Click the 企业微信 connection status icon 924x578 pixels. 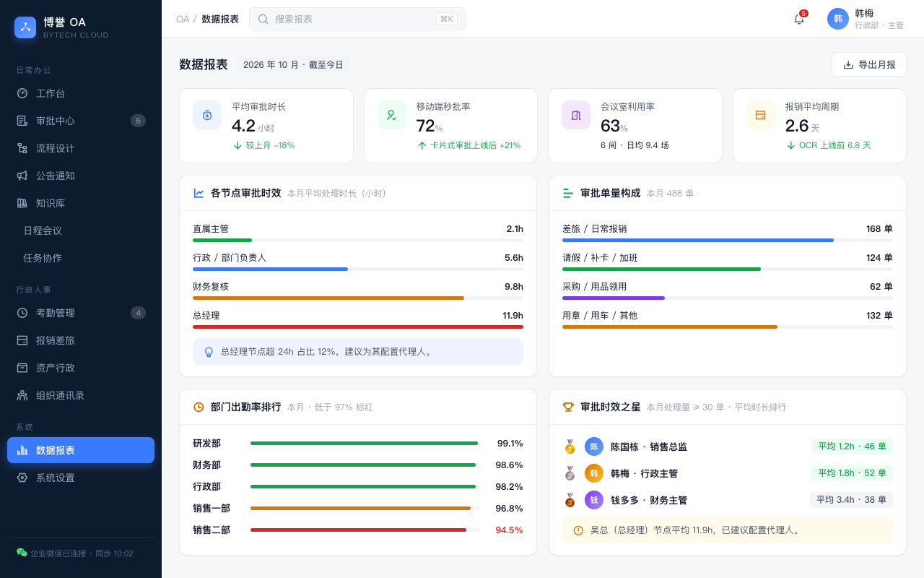[x=22, y=553]
